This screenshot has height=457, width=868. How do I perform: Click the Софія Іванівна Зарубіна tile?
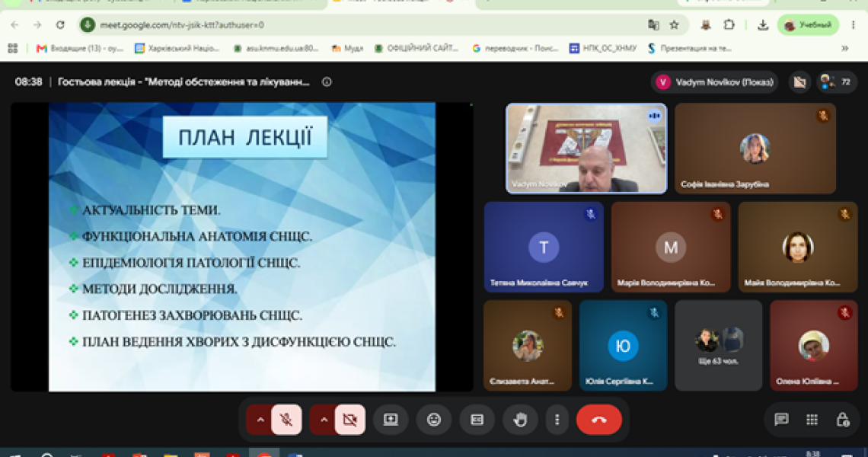point(755,149)
